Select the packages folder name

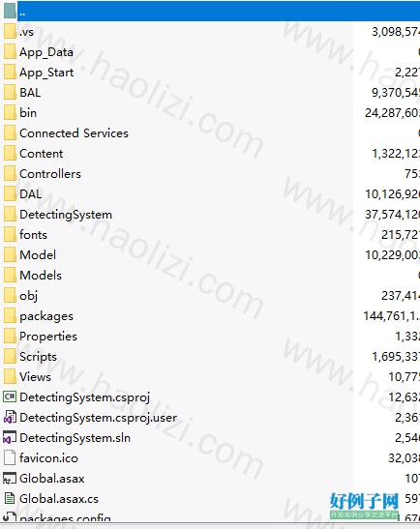(x=46, y=316)
